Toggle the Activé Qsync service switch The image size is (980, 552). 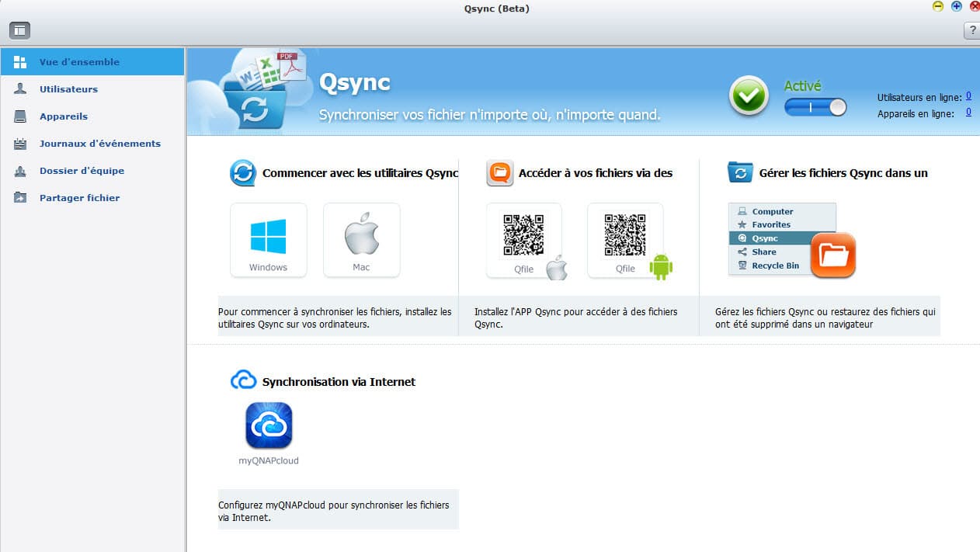815,107
